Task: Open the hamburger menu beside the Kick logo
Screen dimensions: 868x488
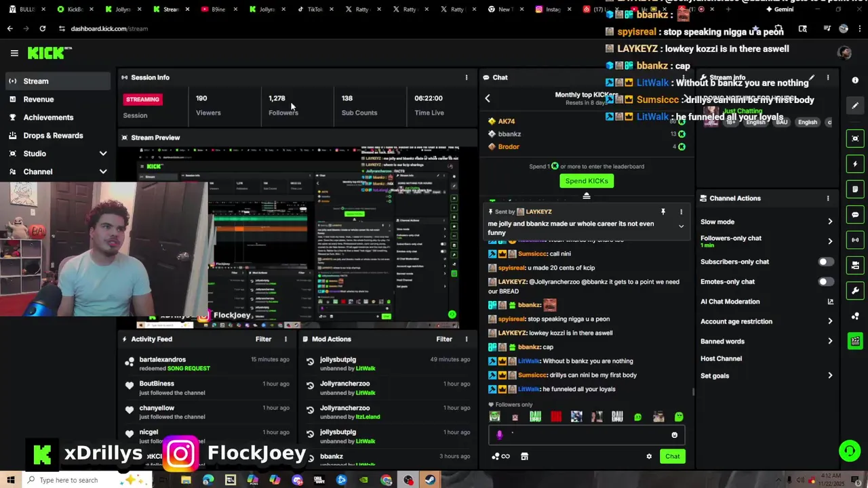Action: [x=14, y=53]
